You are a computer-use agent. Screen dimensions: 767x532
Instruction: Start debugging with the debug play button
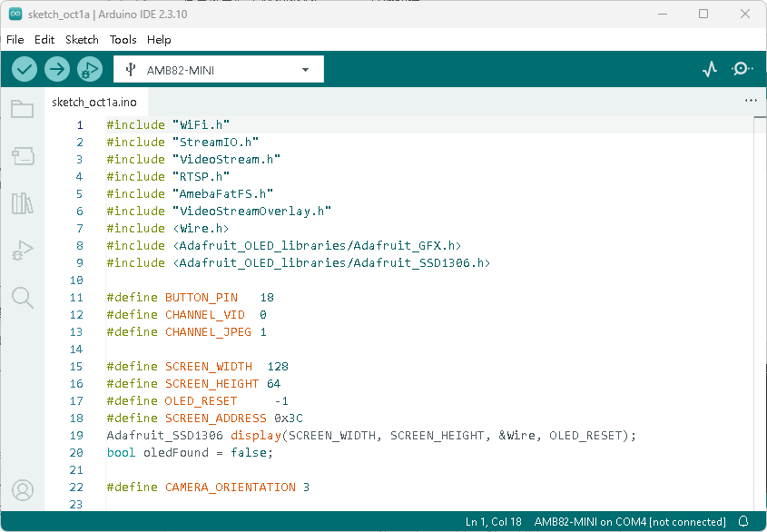coord(90,69)
